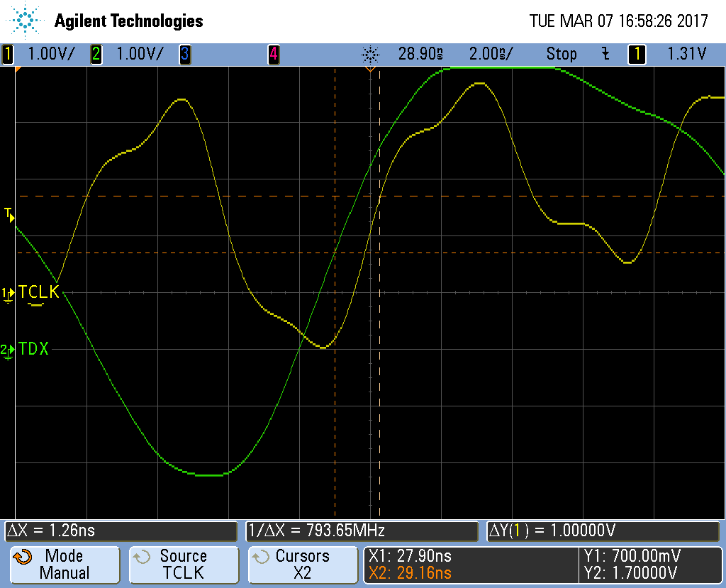This screenshot has height=588, width=726.
Task: Select the yellow channel 1 indicator
Action: [9, 54]
